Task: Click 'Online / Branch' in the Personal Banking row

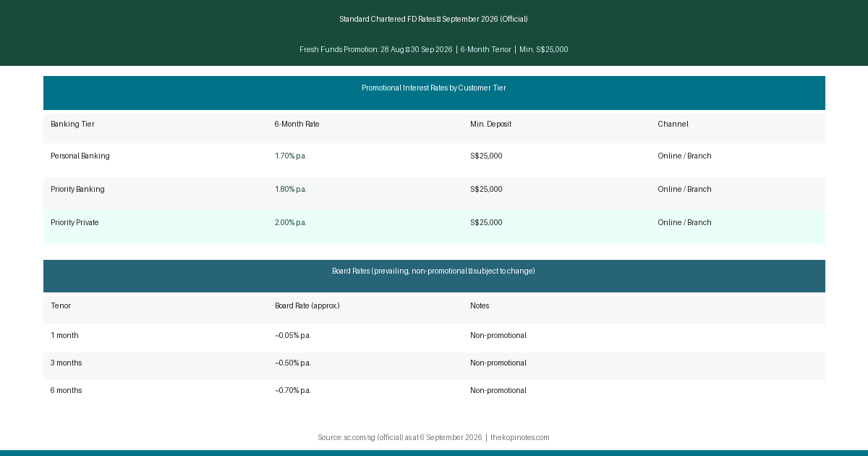Action: (684, 156)
